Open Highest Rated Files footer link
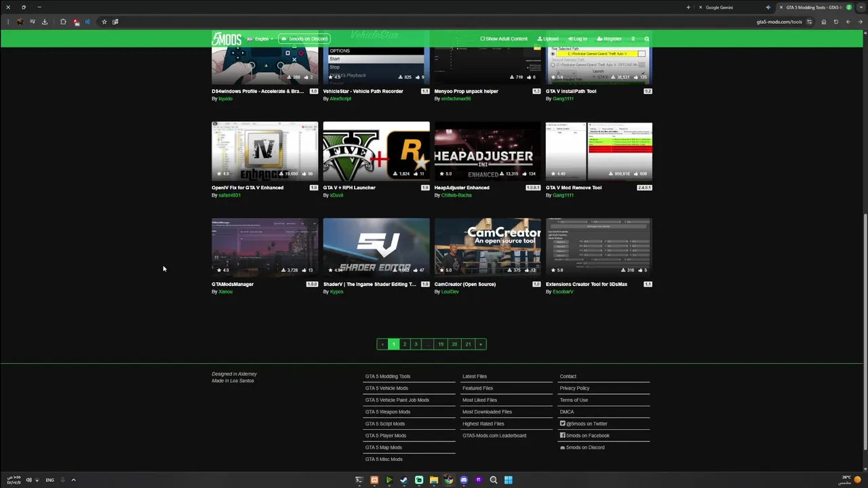This screenshot has width=868, height=488. (x=484, y=424)
